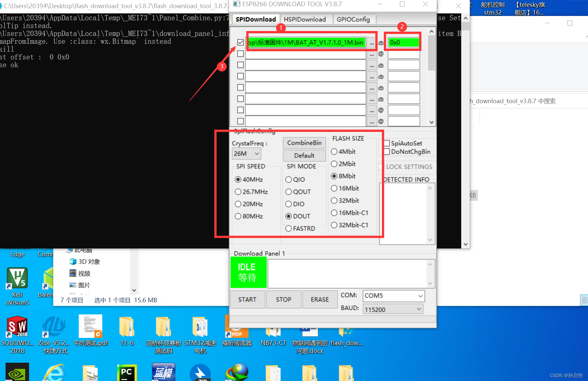
Task: Switch to SPIDownload tab
Action: pyautogui.click(x=256, y=19)
